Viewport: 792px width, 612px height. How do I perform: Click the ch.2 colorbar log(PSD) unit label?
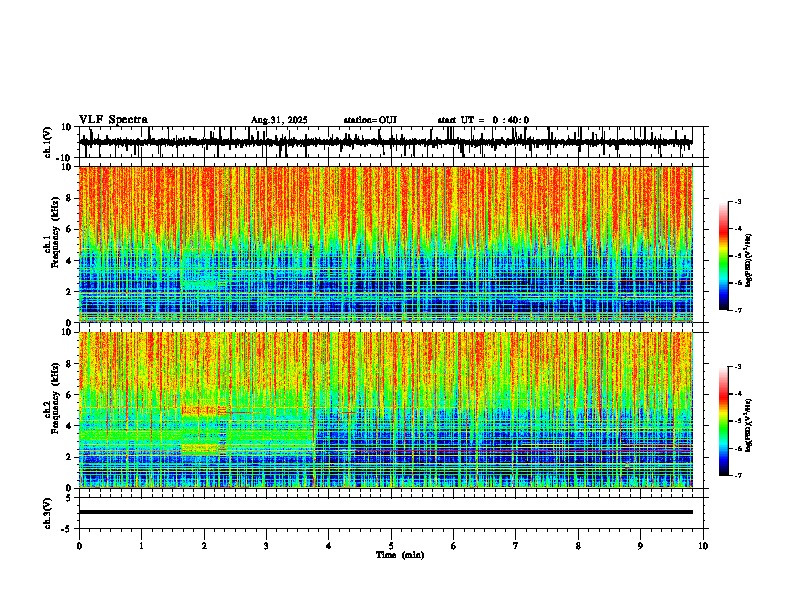pyautogui.click(x=748, y=425)
